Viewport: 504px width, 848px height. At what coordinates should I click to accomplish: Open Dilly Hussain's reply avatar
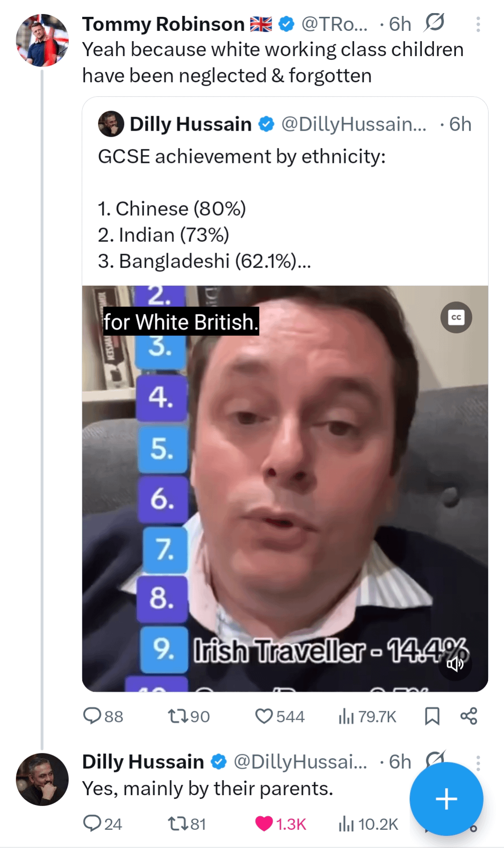(x=42, y=779)
